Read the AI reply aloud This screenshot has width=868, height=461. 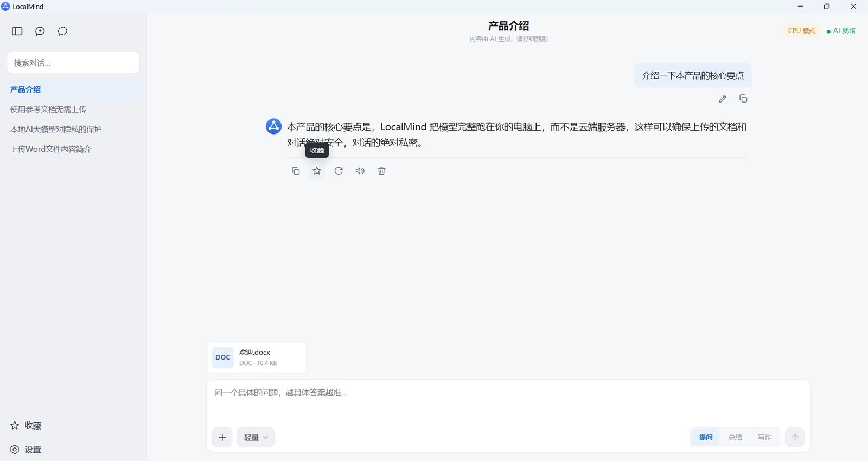[360, 171]
